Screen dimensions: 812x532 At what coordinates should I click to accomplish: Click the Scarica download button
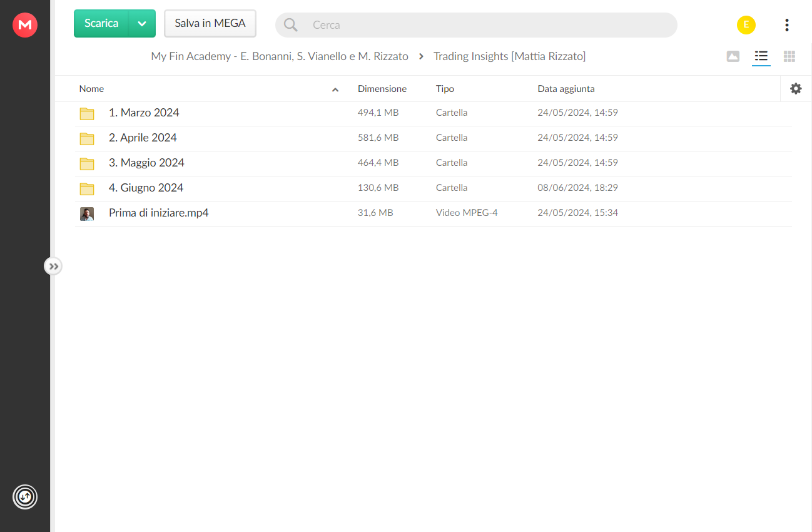(x=101, y=23)
